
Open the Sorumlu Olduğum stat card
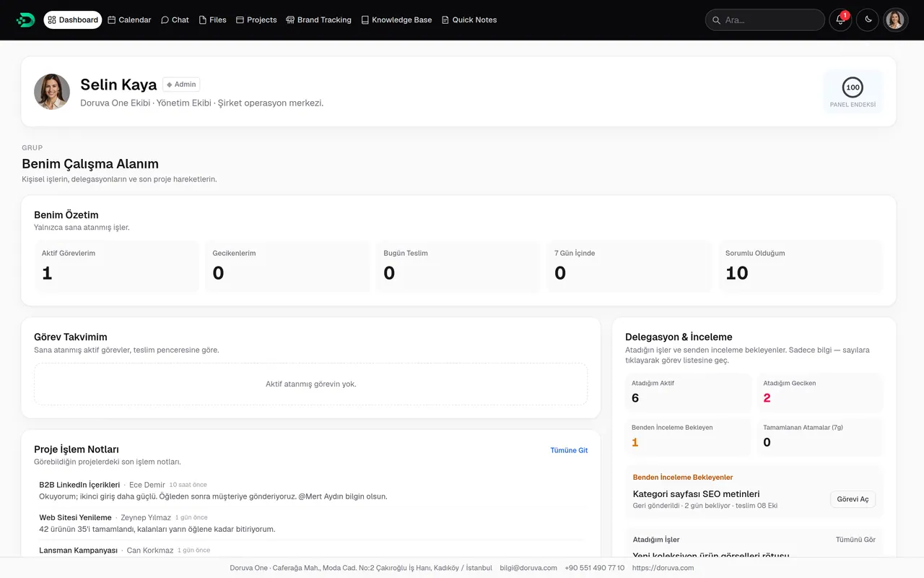click(x=801, y=267)
